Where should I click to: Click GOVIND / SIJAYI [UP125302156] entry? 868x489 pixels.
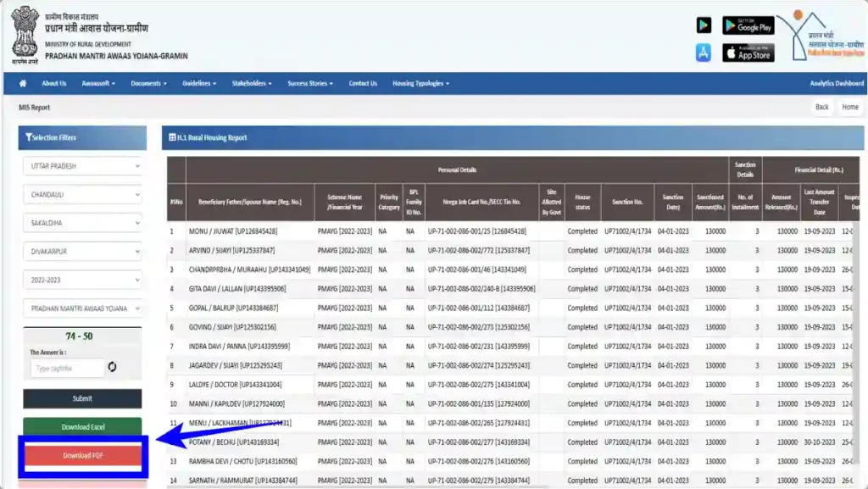pos(232,327)
